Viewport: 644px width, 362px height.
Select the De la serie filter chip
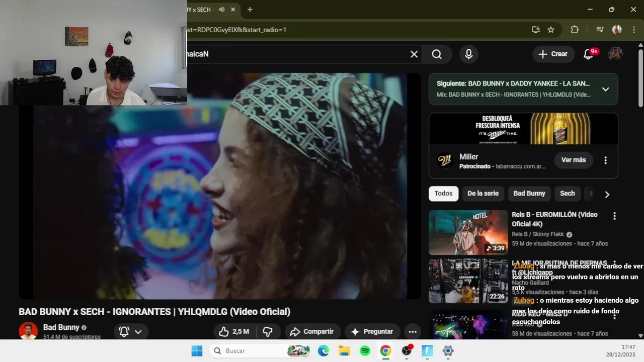(x=483, y=194)
